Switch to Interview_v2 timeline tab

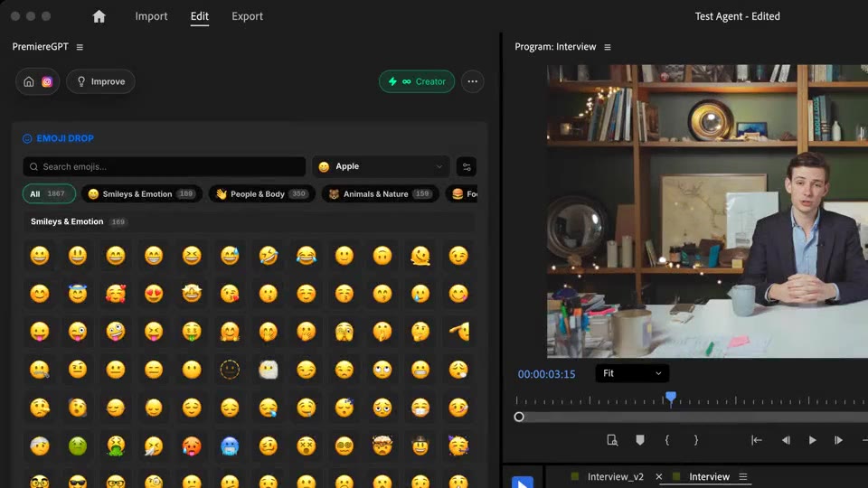tap(615, 476)
